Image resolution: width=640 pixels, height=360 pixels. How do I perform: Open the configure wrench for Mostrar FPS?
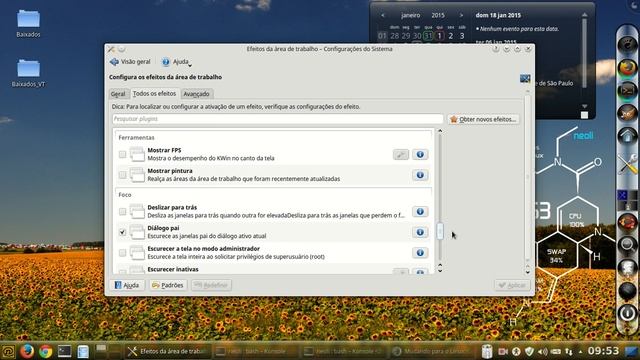tap(401, 154)
